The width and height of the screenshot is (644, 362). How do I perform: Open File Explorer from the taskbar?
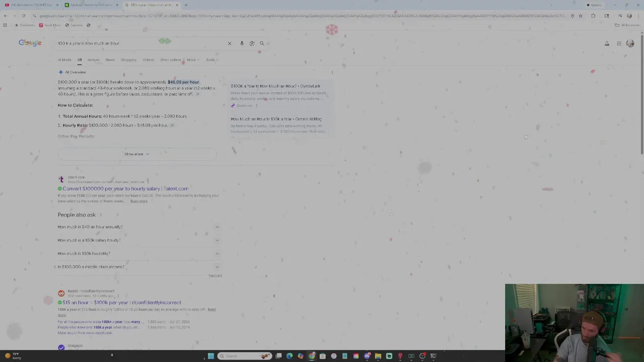tap(378, 356)
